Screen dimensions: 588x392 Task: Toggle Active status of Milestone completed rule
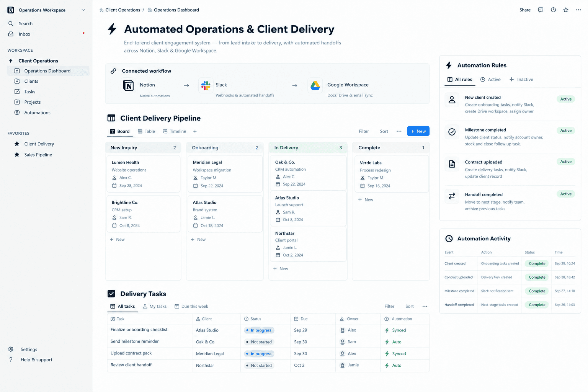566,131
